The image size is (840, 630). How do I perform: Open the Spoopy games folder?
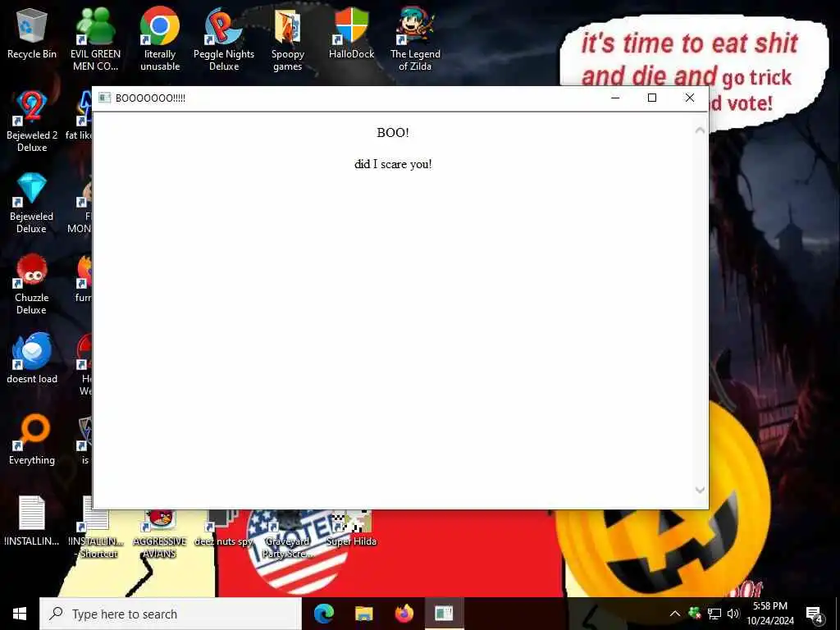coord(288,39)
